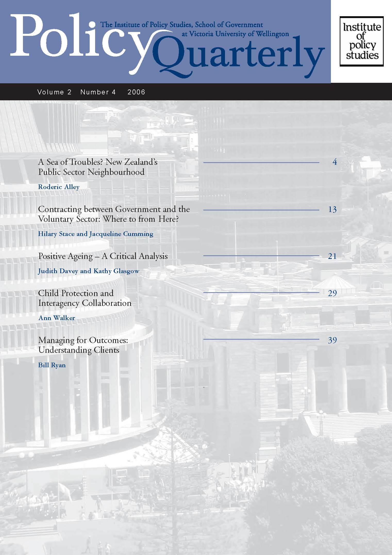Open 'Contracting between Government and the' title line

(114, 209)
